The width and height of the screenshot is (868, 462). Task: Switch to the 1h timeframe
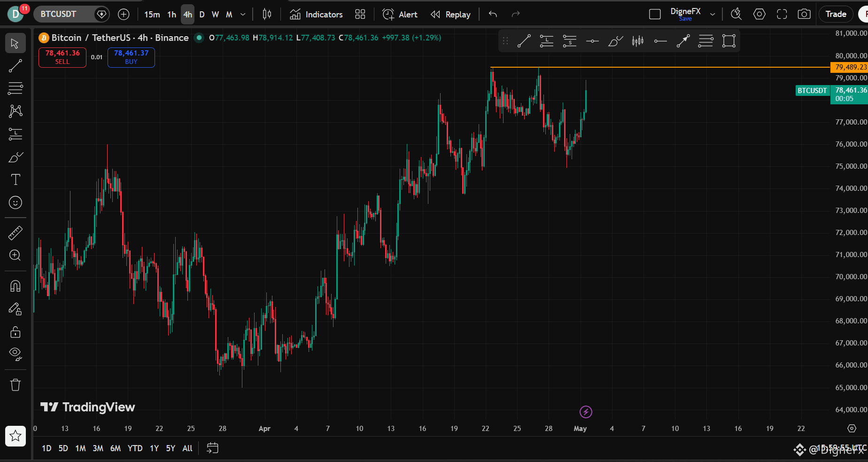click(x=172, y=15)
